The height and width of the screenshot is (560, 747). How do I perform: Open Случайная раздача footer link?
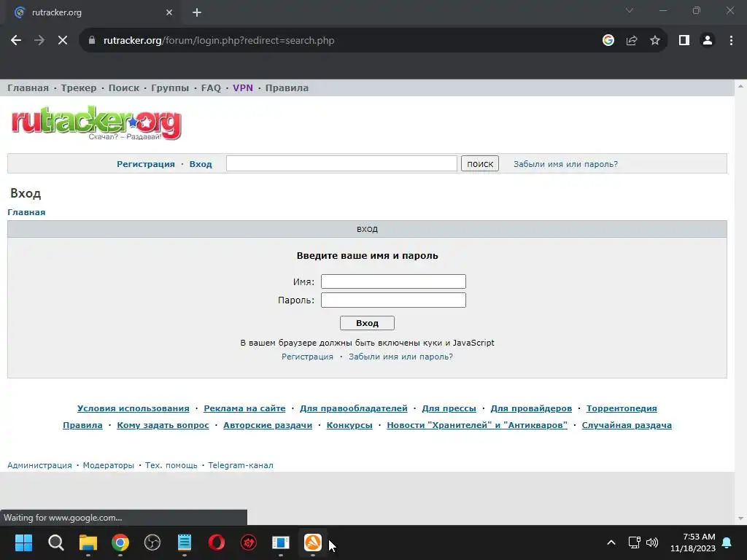point(627,425)
